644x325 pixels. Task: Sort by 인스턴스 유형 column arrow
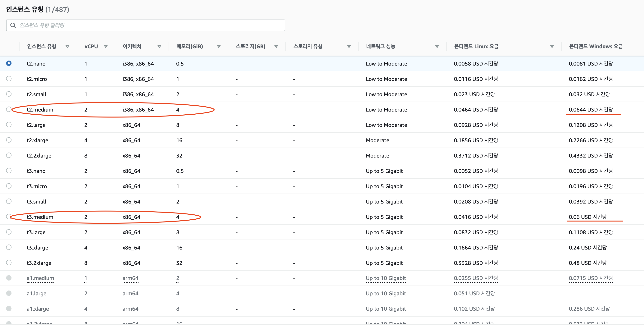(67, 46)
